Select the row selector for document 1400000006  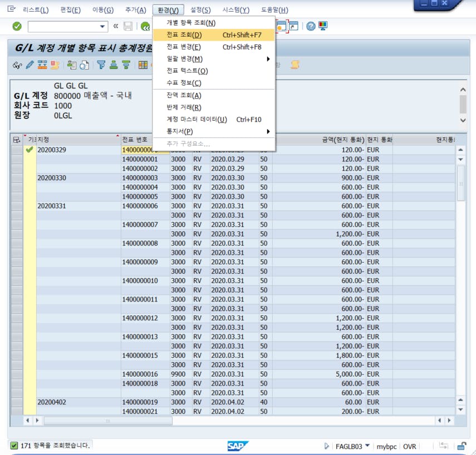[x=17, y=206]
